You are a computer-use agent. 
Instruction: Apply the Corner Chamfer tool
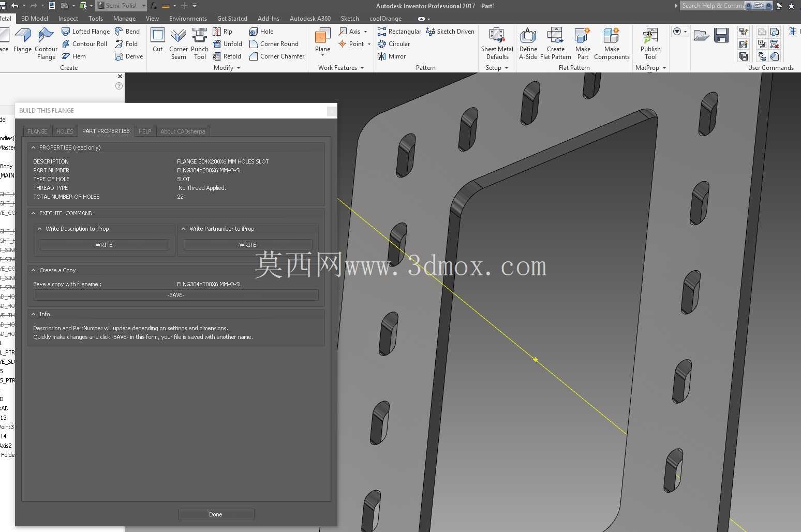(277, 56)
